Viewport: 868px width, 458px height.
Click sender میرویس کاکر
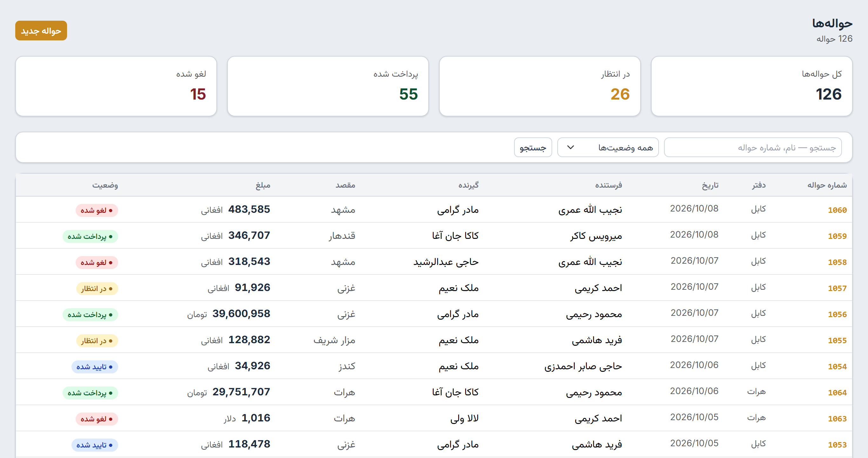click(596, 236)
